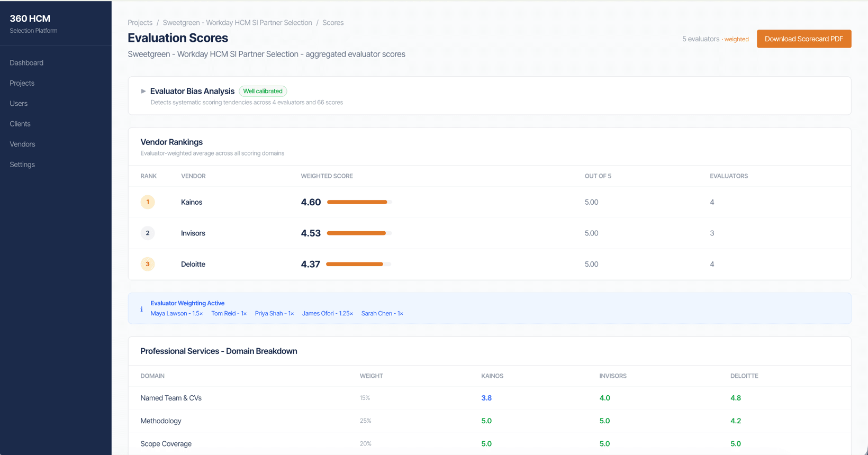Click the Evaluator Weighting info icon
This screenshot has width=868, height=455.
[x=141, y=309]
